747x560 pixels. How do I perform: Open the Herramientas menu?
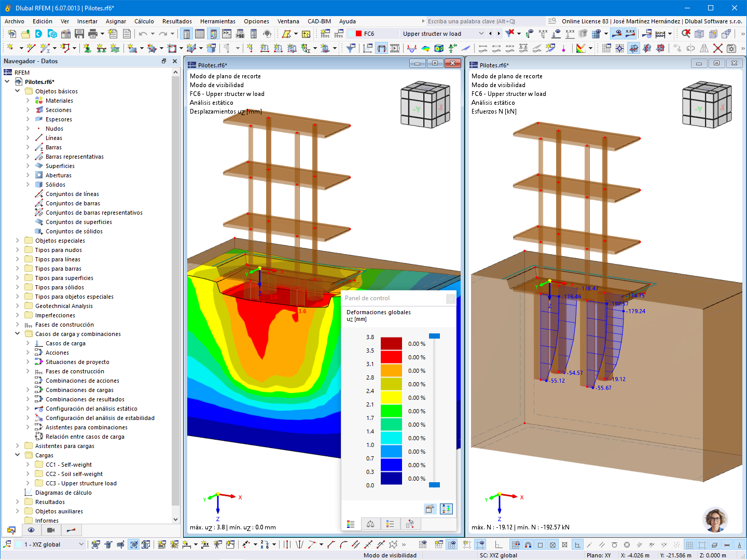coord(217,21)
